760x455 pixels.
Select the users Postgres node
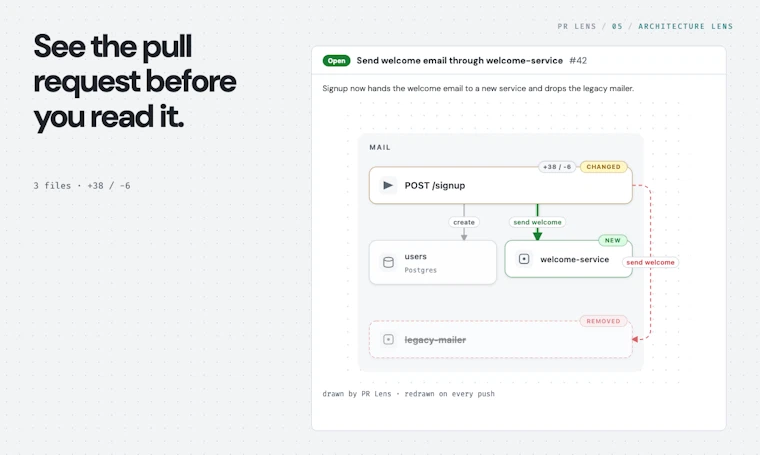coord(433,262)
